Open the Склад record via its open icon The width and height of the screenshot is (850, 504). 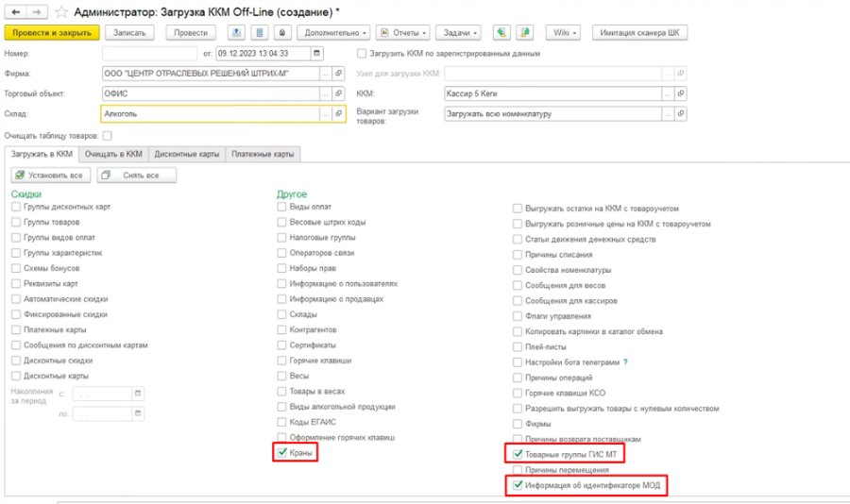(x=338, y=114)
